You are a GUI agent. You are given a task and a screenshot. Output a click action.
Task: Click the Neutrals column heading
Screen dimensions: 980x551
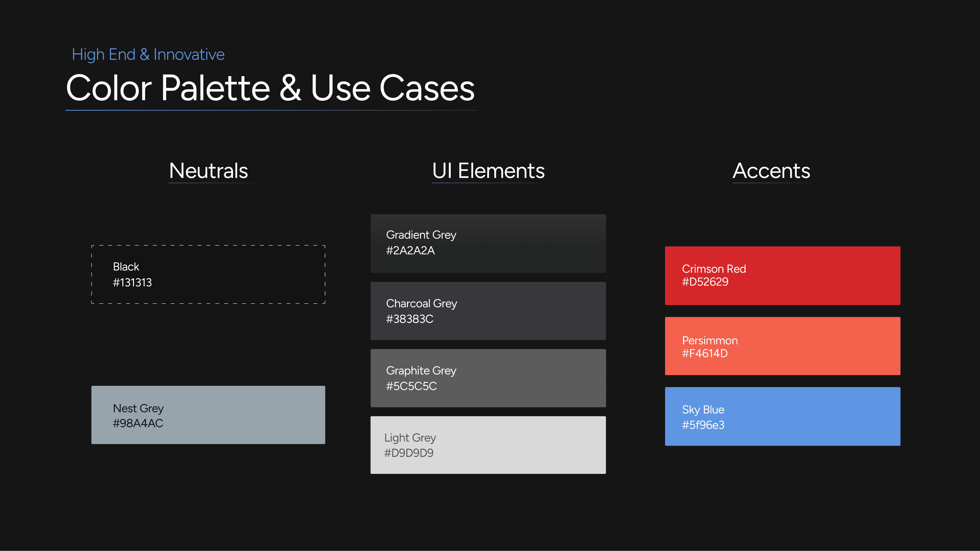coord(209,171)
